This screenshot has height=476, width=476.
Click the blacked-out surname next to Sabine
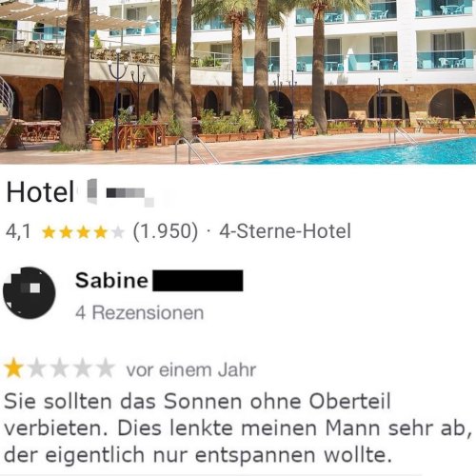pyautogui.click(x=198, y=281)
